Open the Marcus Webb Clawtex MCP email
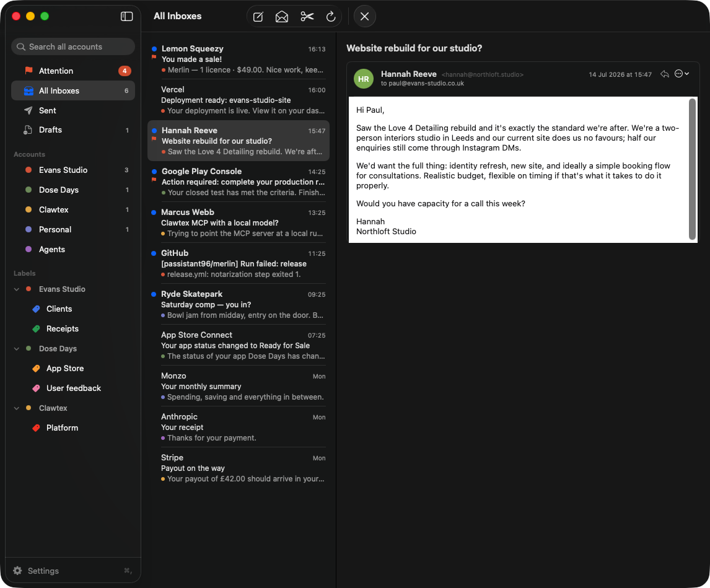The width and height of the screenshot is (710, 588). [239, 222]
